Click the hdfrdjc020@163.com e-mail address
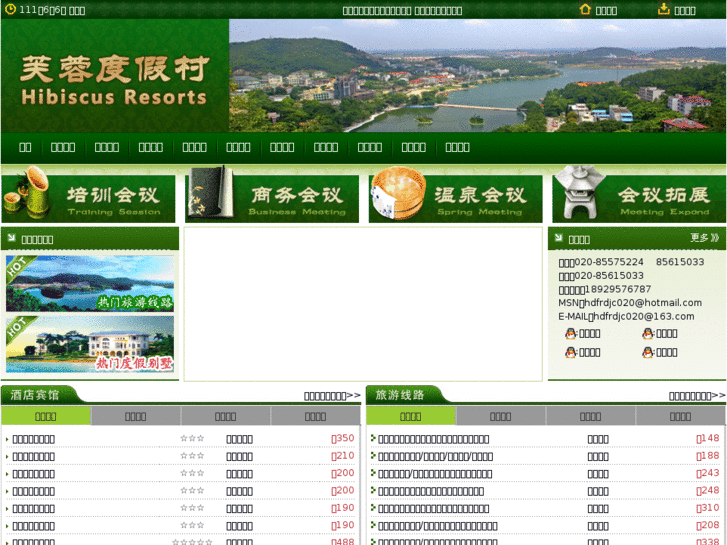The image size is (727, 545). point(644,316)
